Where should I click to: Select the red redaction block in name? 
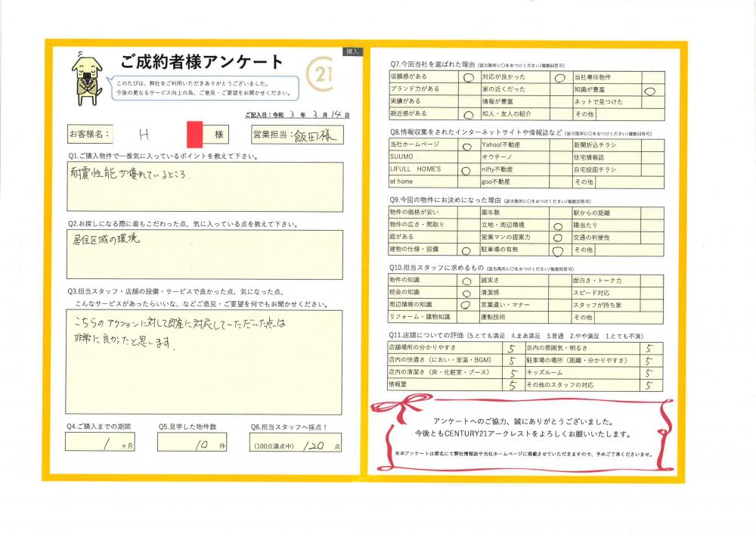pyautogui.click(x=196, y=134)
